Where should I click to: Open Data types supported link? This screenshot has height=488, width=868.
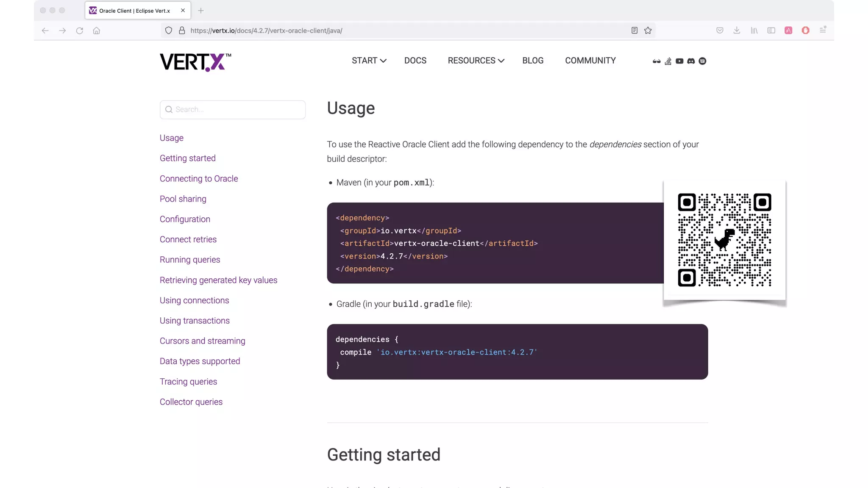point(200,361)
